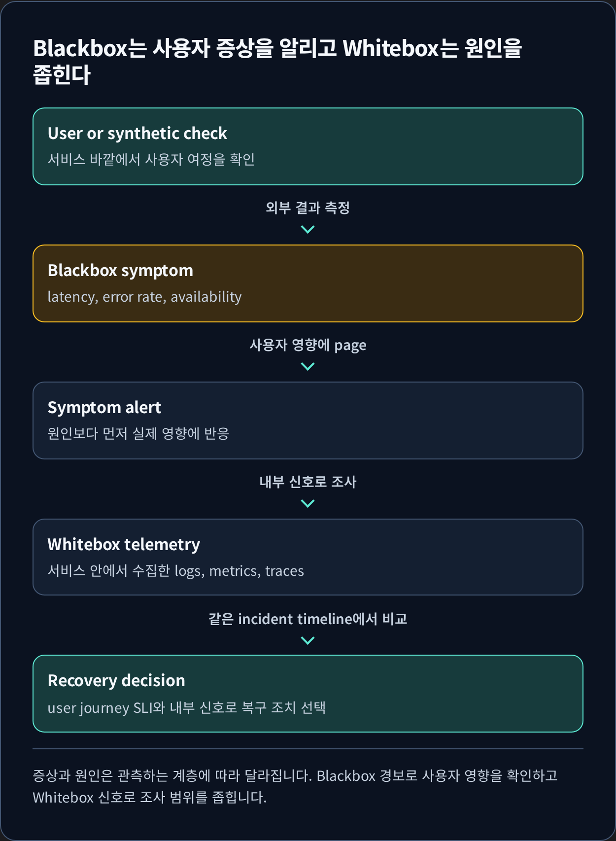Click the footer paragraph starting with '증상과 원인은'
Image resolution: width=616 pixels, height=841 pixels.
(x=295, y=786)
